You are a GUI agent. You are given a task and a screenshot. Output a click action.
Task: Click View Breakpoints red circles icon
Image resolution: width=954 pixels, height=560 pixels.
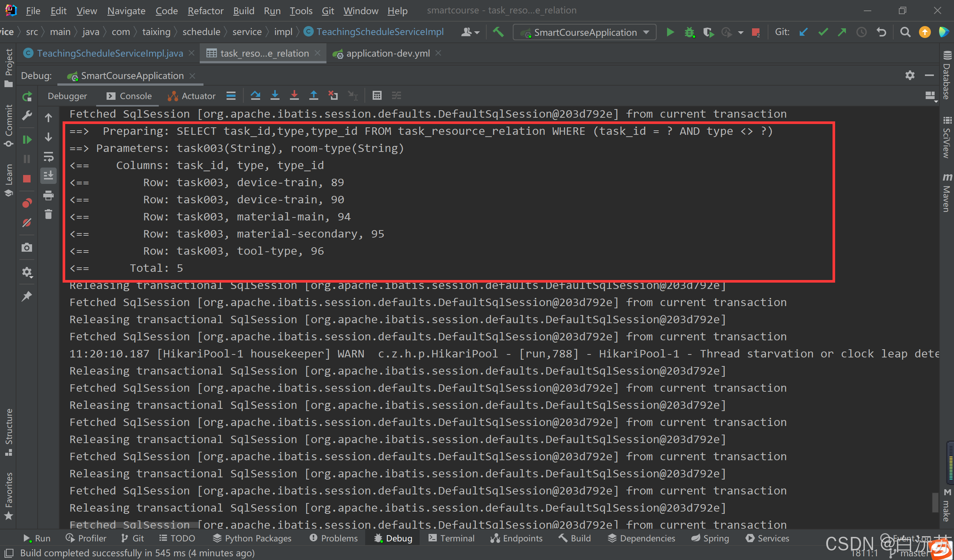(27, 204)
